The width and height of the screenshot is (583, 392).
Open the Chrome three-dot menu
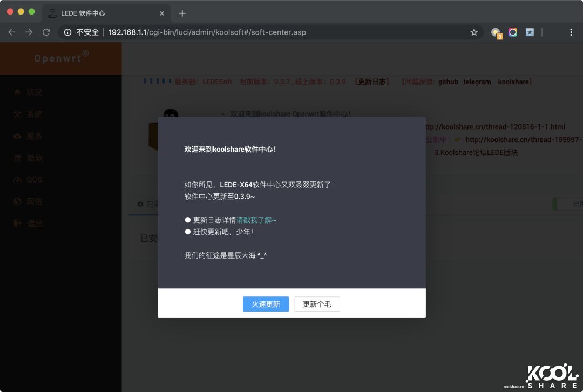pos(571,32)
